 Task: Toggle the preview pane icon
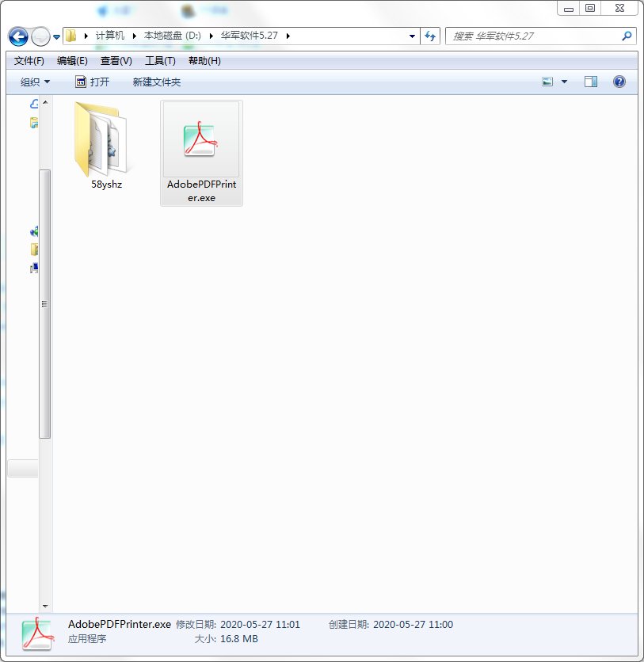pos(591,82)
